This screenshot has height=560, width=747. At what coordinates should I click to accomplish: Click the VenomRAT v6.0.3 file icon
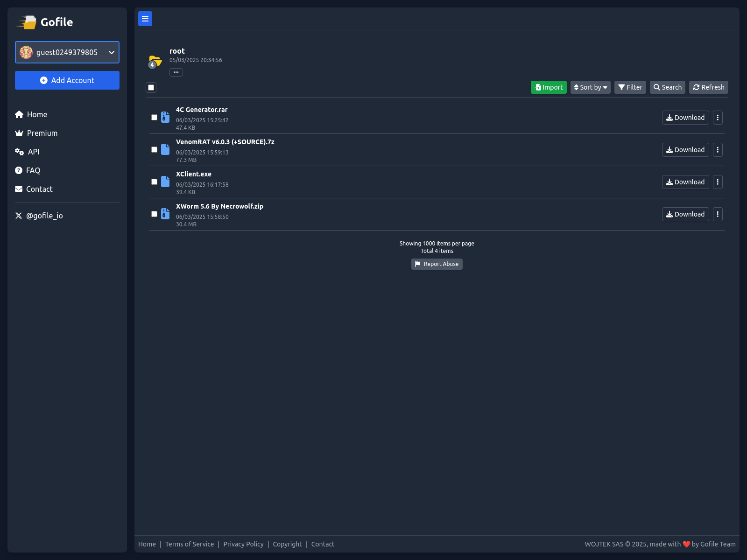pos(165,149)
